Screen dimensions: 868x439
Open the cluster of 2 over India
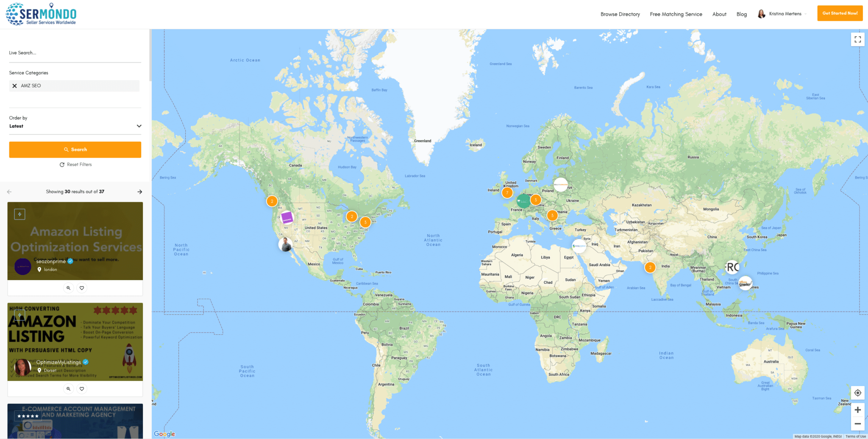click(650, 267)
